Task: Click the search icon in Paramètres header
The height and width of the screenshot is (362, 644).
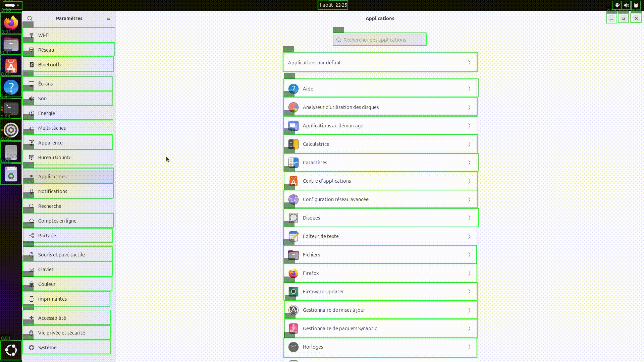Action: pos(30,18)
